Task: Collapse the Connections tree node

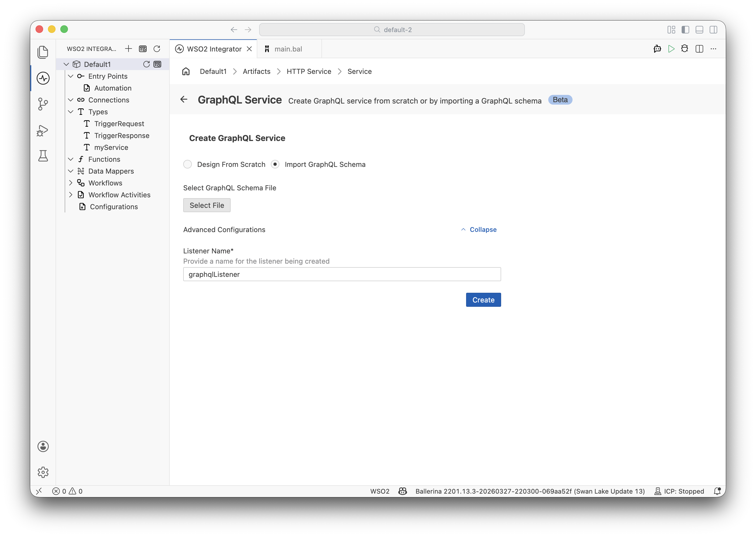Action: [71, 100]
